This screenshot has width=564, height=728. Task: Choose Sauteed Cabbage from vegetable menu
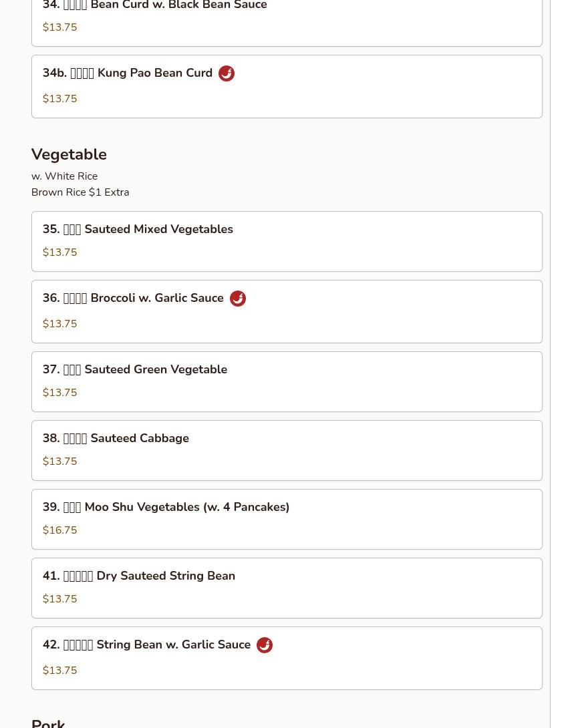(286, 450)
